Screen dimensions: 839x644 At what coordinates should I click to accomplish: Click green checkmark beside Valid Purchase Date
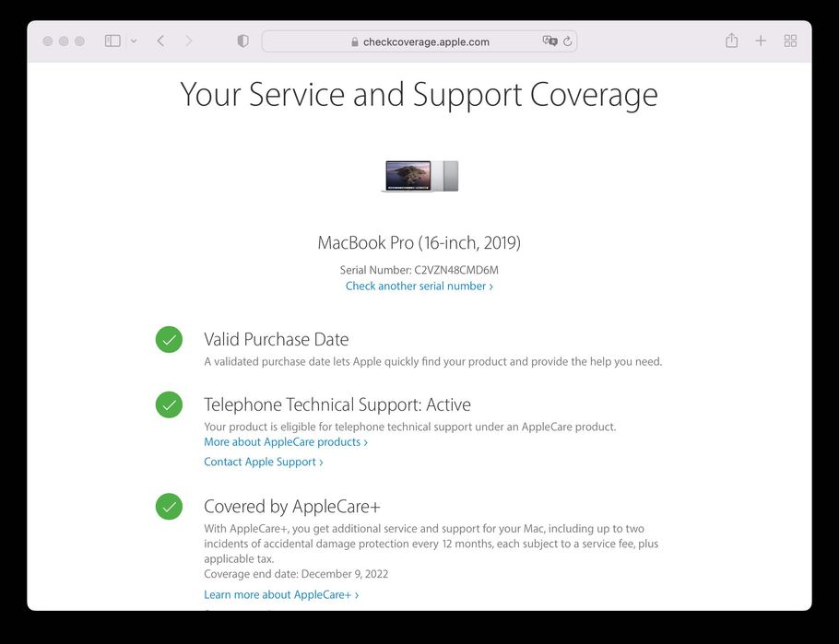pos(169,340)
